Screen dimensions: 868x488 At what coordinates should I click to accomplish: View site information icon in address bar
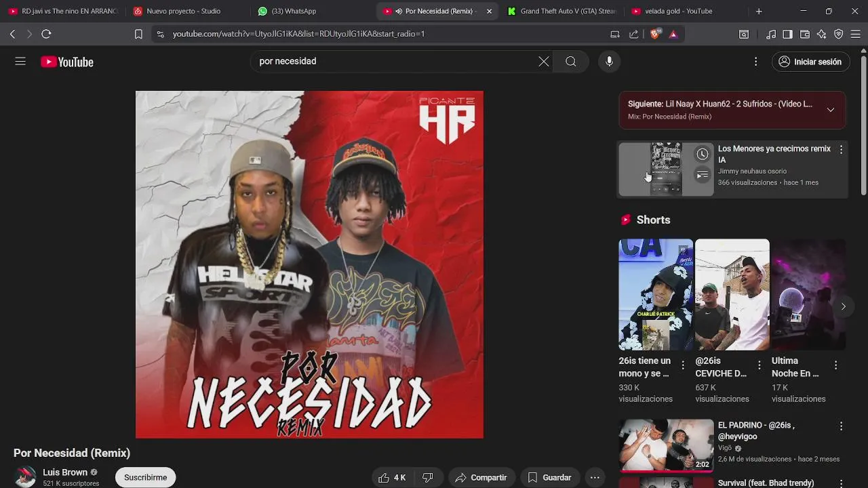pos(160,34)
